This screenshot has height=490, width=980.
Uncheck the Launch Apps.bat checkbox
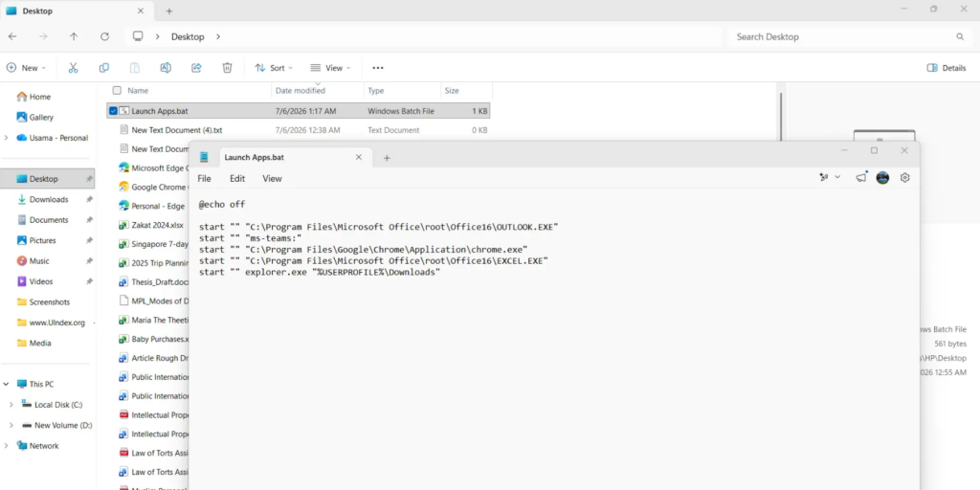point(113,111)
